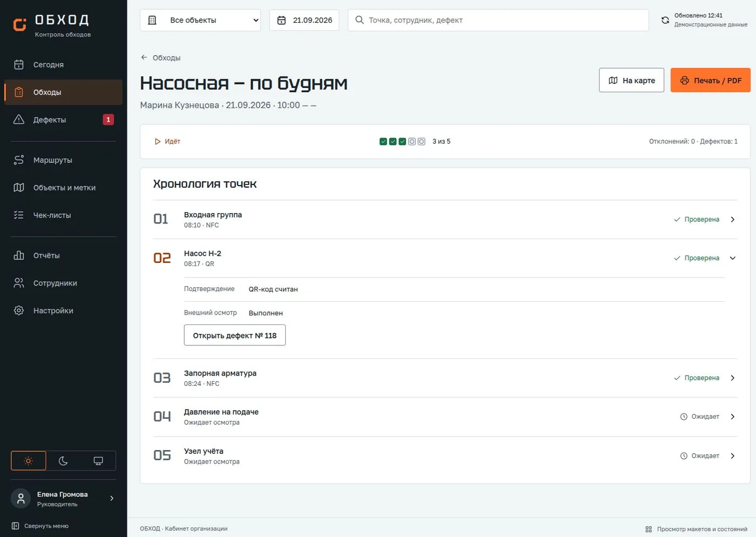Click the Давление на подаче point title
The image size is (756, 537).
point(221,412)
